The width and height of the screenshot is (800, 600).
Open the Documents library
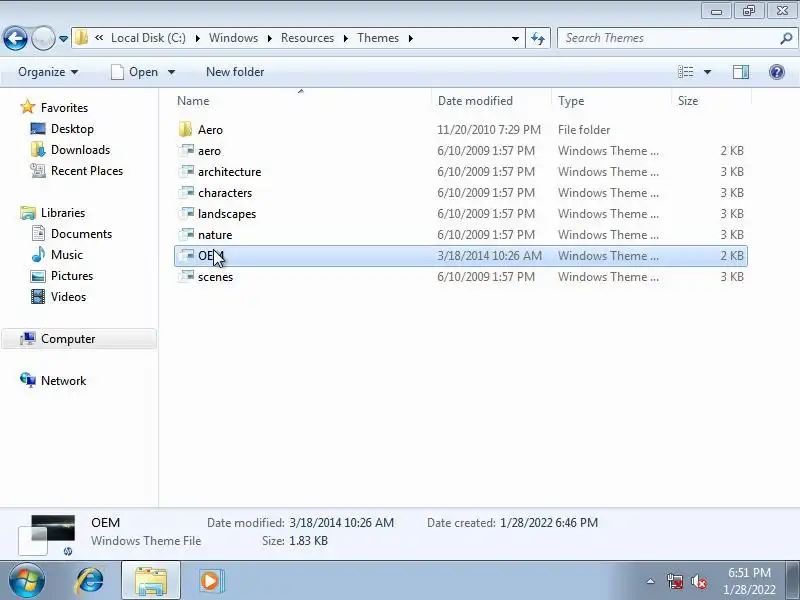81,234
